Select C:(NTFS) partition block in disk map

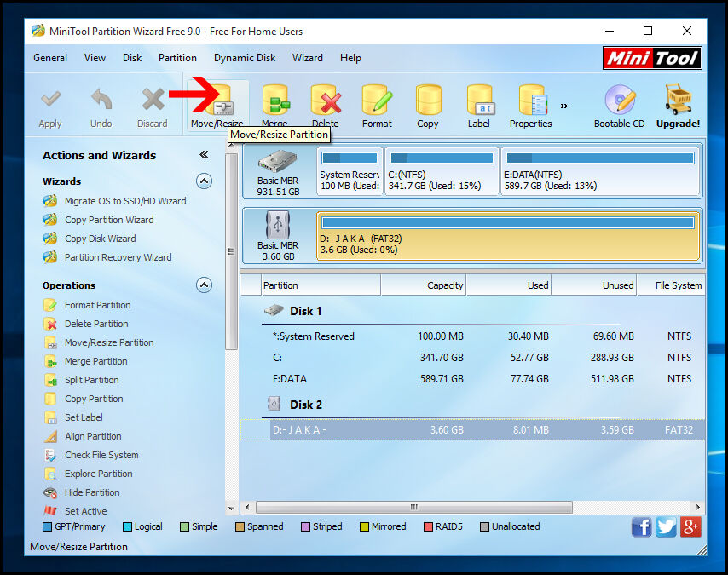(442, 171)
